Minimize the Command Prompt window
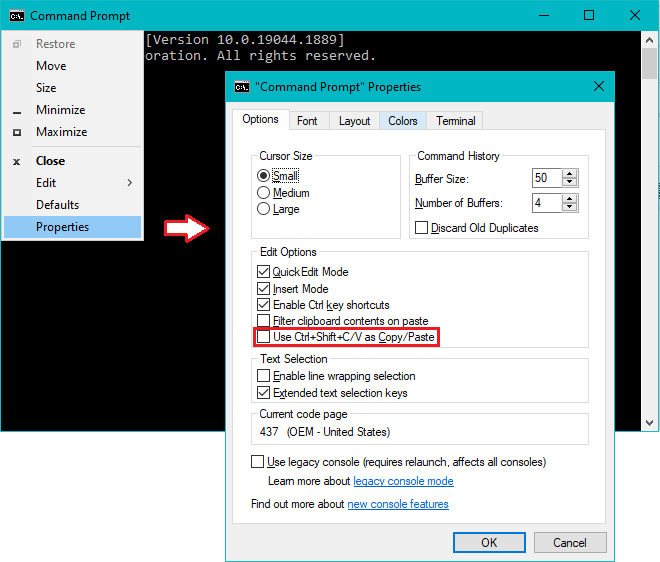Screen dimensions: 660x562 tap(544, 16)
